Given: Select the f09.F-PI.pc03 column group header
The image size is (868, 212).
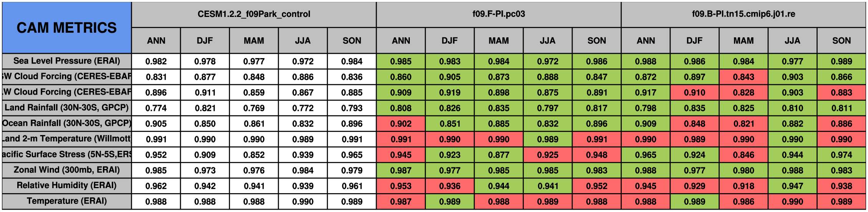Looking at the screenshot, I should click(x=499, y=14).
